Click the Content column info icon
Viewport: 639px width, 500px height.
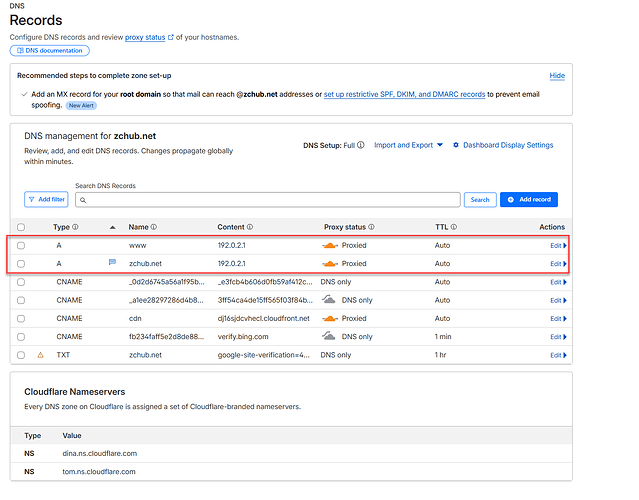[x=250, y=227]
